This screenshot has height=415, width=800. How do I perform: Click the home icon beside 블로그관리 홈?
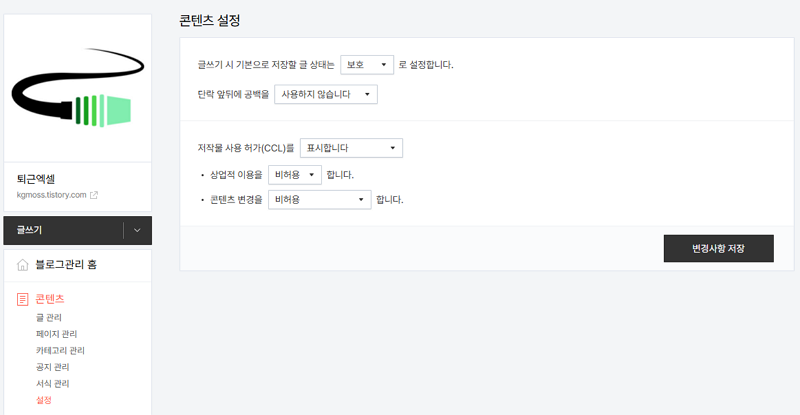pyautogui.click(x=22, y=264)
